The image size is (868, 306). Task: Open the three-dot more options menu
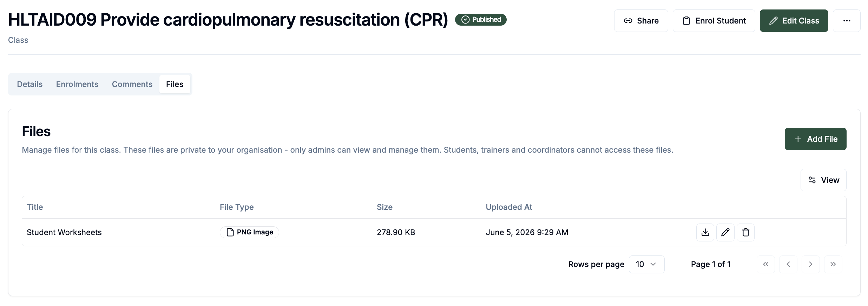[847, 21]
